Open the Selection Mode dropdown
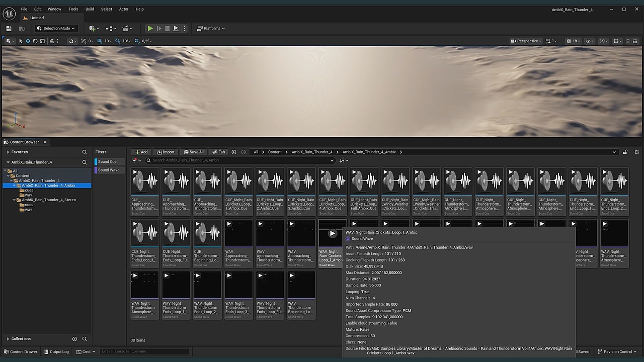This screenshot has height=362, width=644. pyautogui.click(x=56, y=28)
